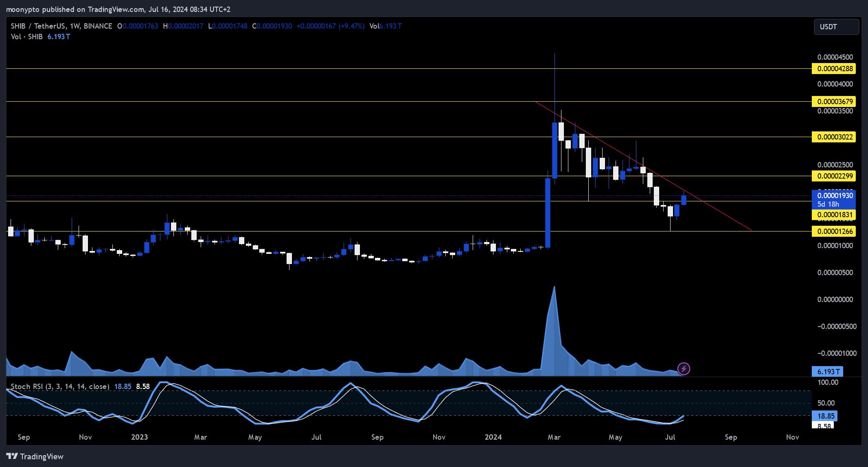Viewport: 868px width, 467px height.
Task: Click the 0.00001831 yellow price label
Action: tap(834, 215)
